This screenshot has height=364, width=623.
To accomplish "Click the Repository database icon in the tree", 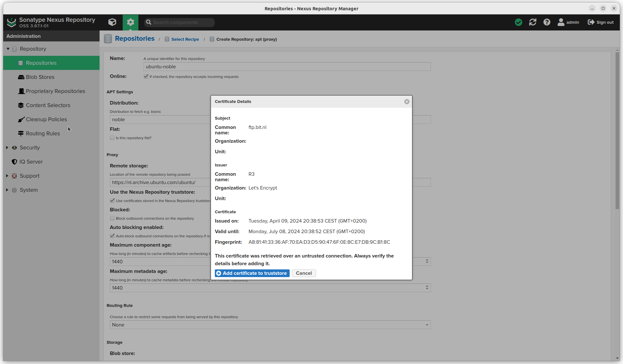I will [14, 49].
